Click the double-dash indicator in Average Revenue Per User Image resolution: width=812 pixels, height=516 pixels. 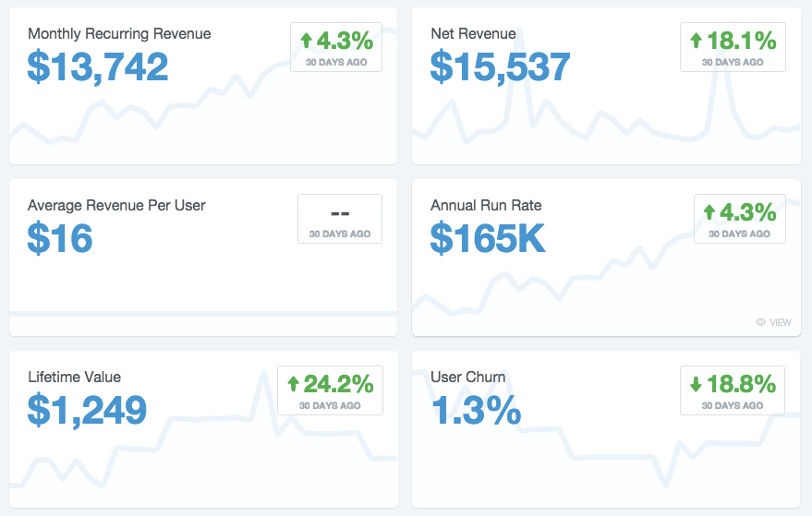340,212
